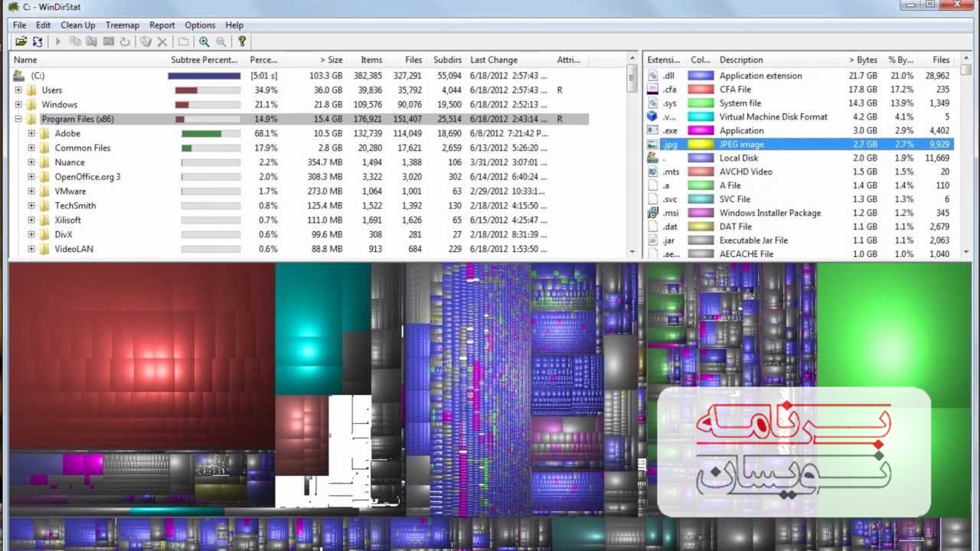The image size is (980, 551).
Task: Click the WinDirStat title bar tree icon
Action: [13, 7]
